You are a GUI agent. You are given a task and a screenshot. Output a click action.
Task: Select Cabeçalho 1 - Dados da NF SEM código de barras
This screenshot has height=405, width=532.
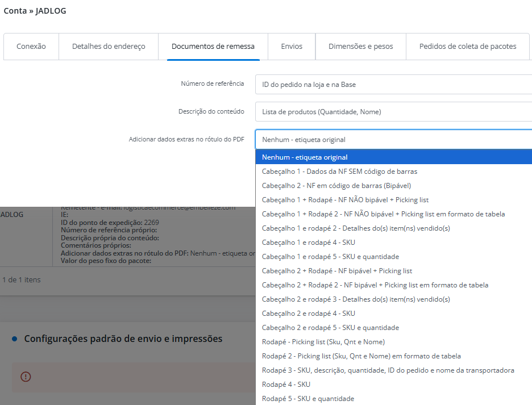click(x=393, y=172)
